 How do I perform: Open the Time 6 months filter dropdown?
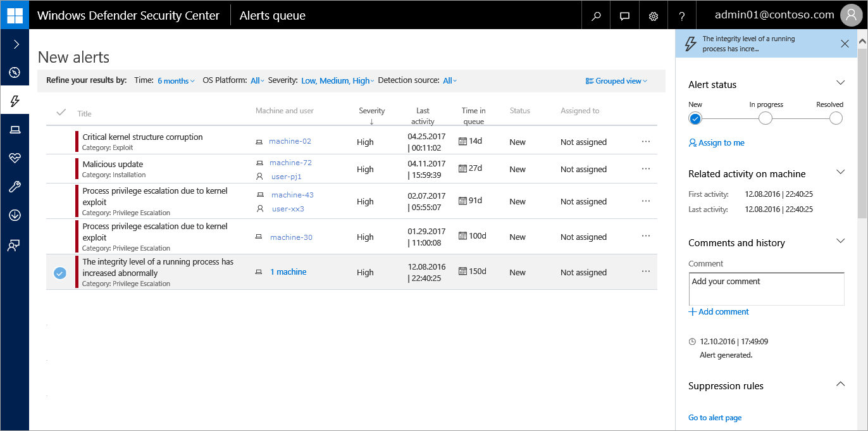tap(176, 81)
